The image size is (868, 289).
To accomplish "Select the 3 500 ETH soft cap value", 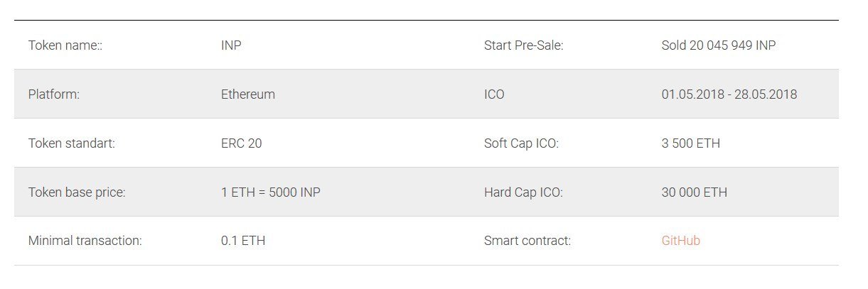I will tap(690, 143).
